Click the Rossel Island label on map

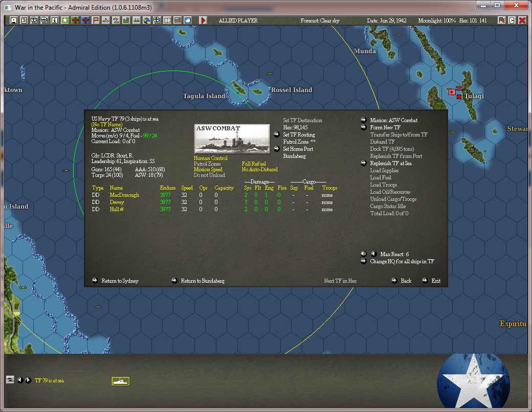coord(292,90)
